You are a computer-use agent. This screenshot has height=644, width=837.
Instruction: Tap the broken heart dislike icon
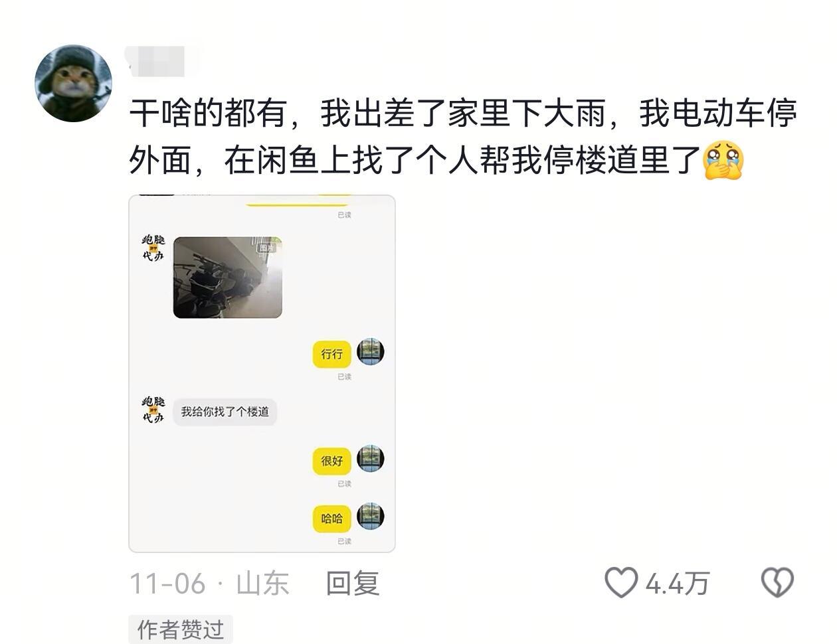(x=777, y=582)
